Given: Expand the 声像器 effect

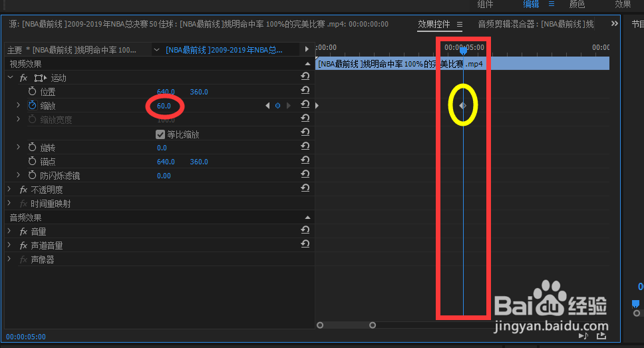Looking at the screenshot, I should coord(9,259).
